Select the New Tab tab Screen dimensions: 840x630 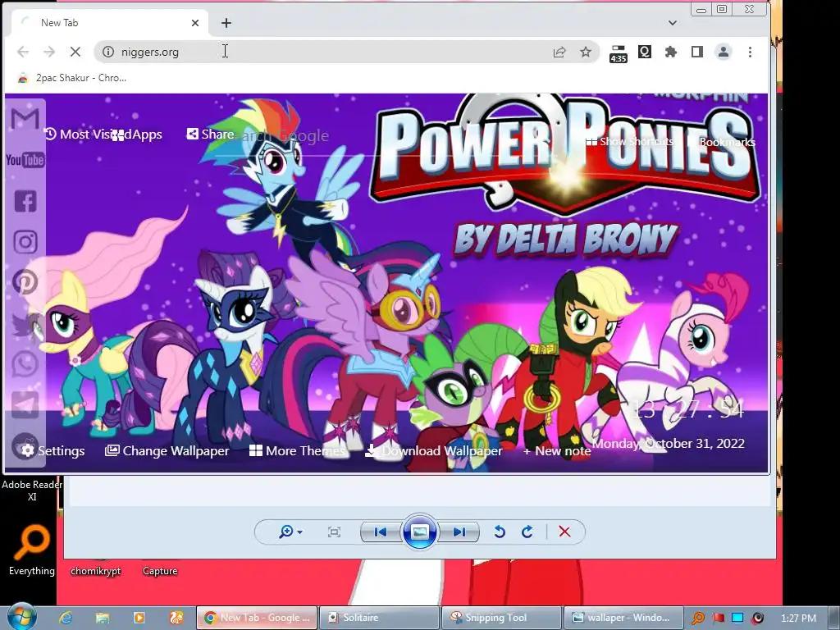tap(107, 23)
